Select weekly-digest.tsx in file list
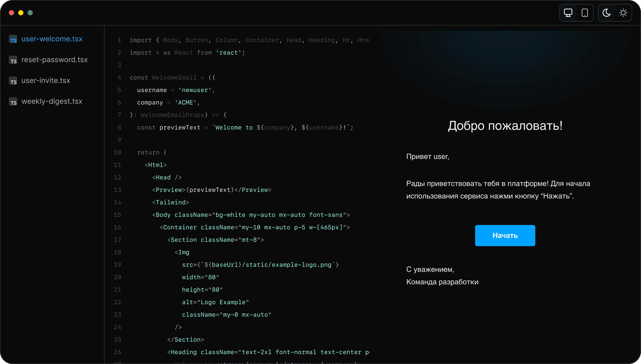 pyautogui.click(x=52, y=101)
